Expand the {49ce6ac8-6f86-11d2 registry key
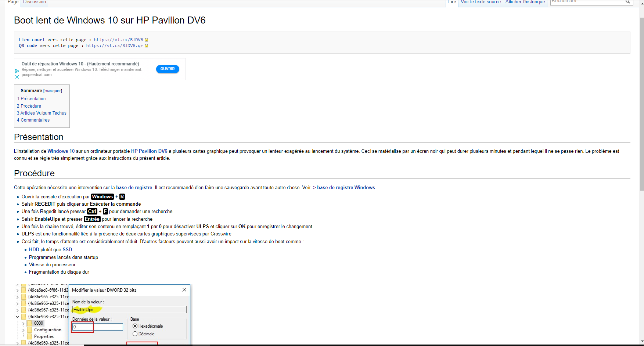644x346 pixels. pos(17,290)
